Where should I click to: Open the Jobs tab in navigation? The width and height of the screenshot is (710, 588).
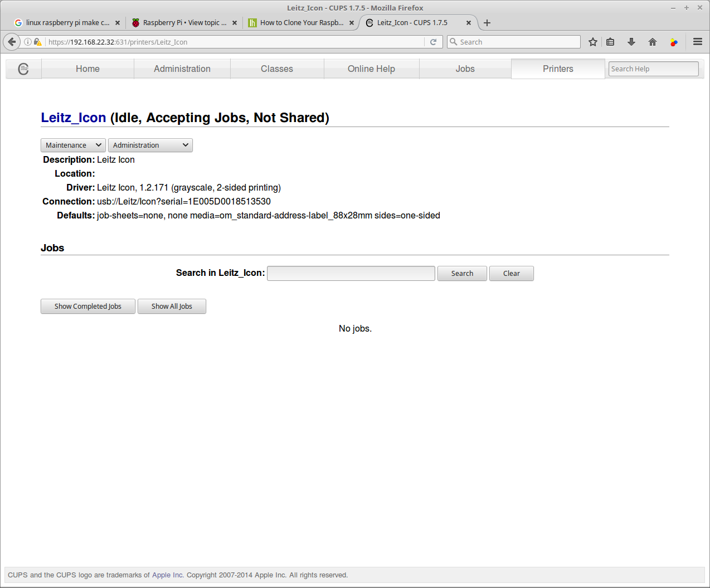[x=465, y=69]
